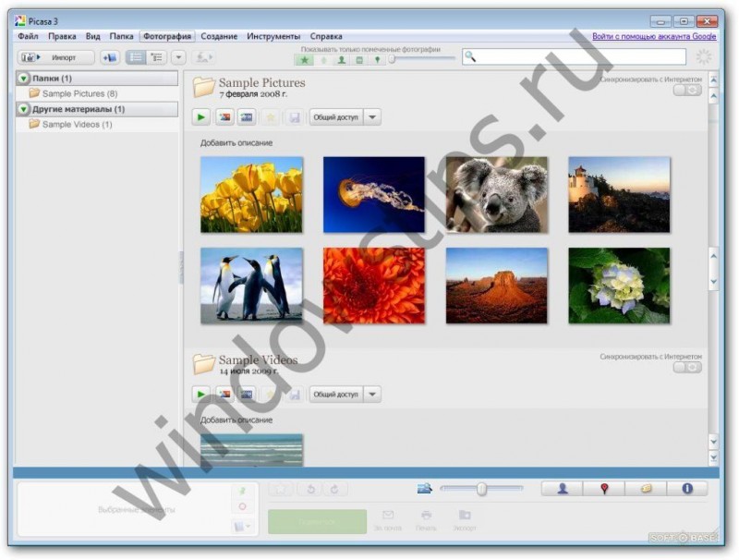Switch to flat folder list view
Image resolution: width=739 pixels, height=560 pixels.
(x=136, y=57)
